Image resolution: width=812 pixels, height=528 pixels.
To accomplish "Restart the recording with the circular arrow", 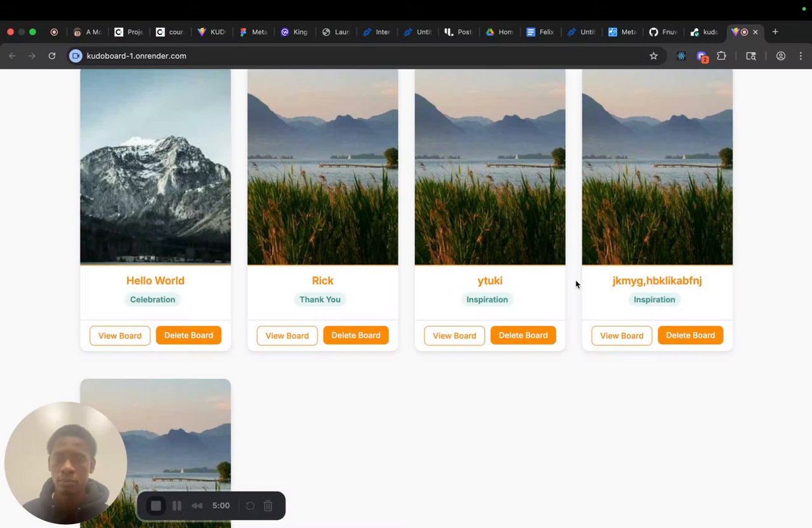I will [250, 506].
